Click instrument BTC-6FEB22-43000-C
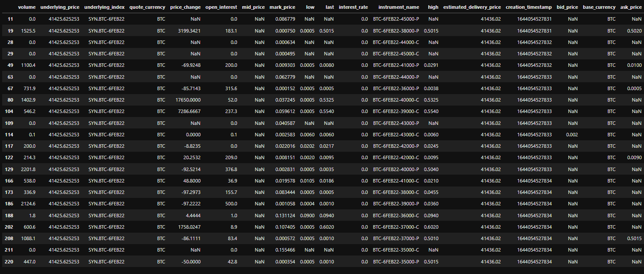 click(396, 135)
